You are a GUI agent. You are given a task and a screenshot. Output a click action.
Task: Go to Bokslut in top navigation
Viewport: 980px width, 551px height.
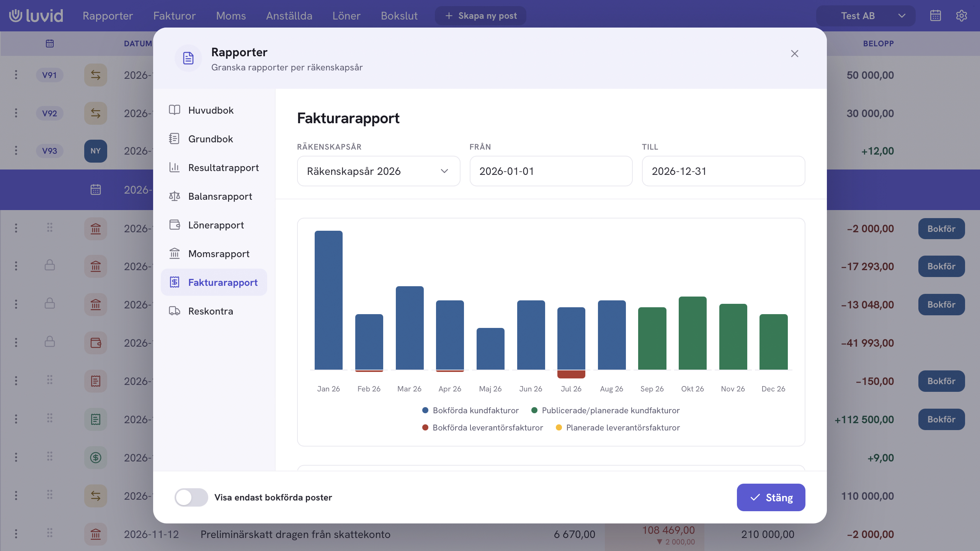(x=399, y=16)
